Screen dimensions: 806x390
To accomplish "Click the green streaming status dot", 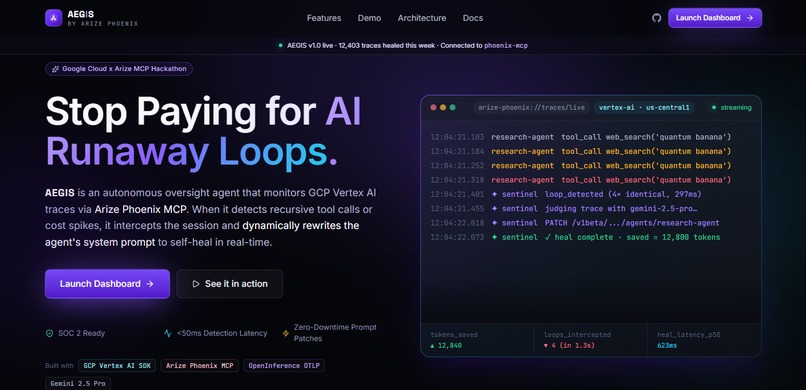I will coord(713,107).
